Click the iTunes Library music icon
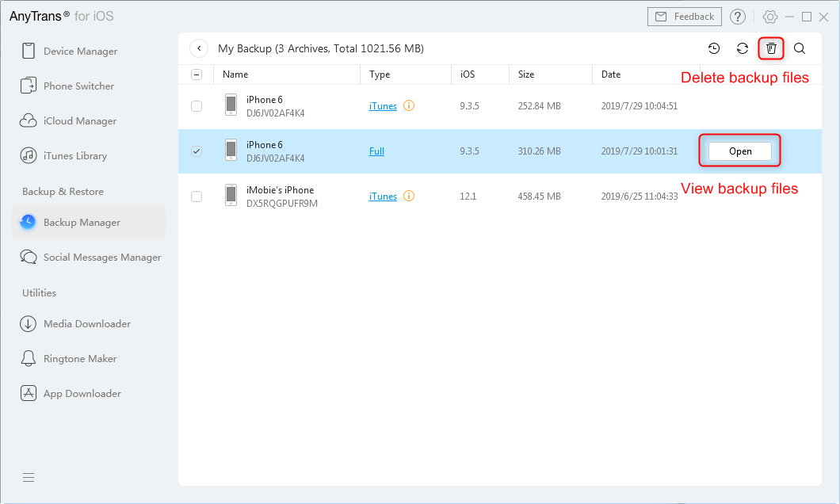The height and width of the screenshot is (504, 840). click(x=29, y=155)
